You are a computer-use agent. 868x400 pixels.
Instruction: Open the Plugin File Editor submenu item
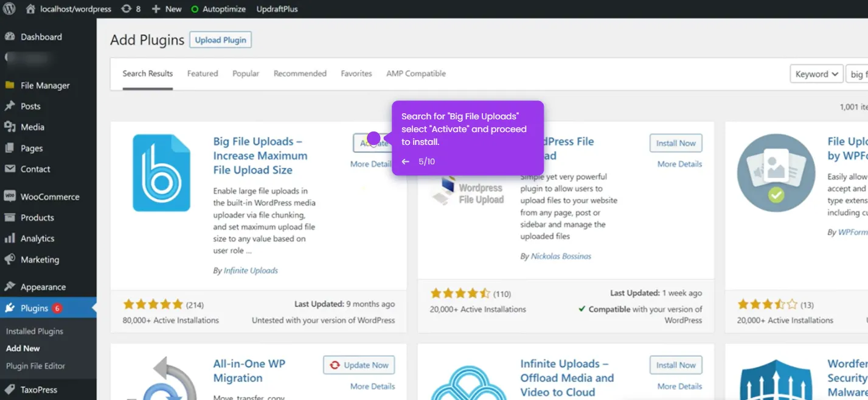pyautogui.click(x=35, y=367)
